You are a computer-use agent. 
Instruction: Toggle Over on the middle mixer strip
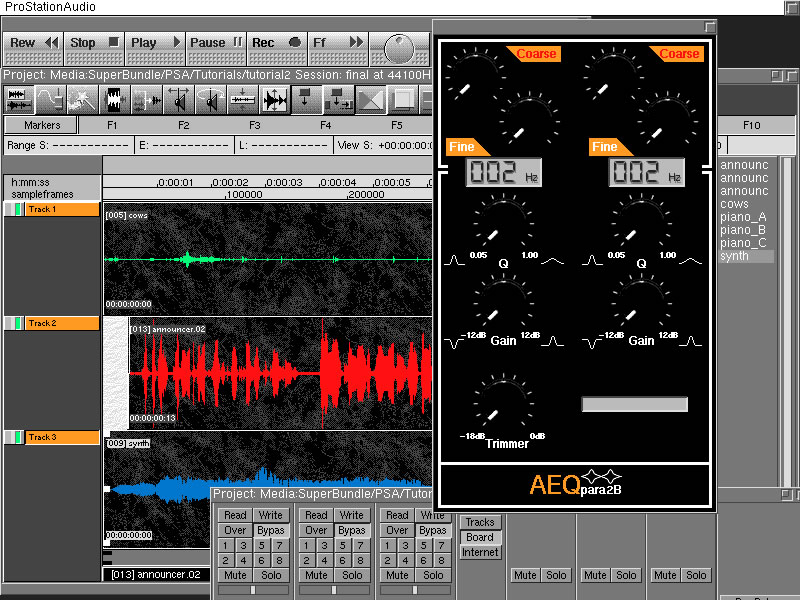coord(316,530)
